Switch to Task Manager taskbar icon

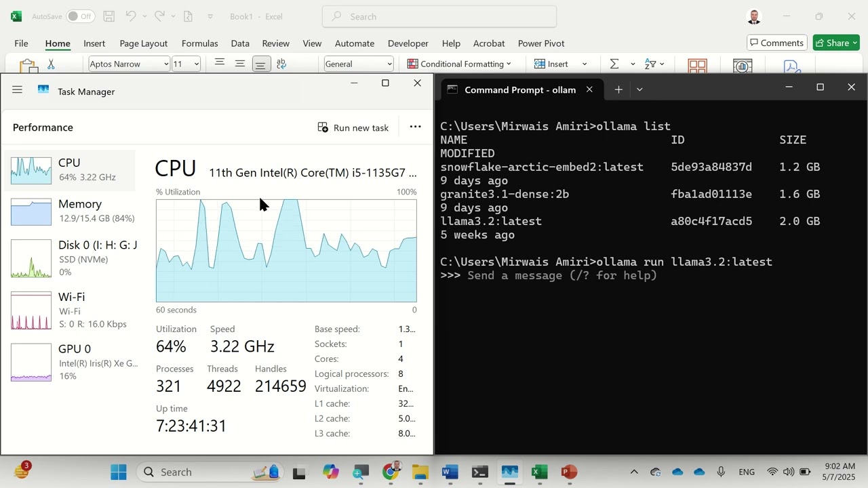[510, 472]
